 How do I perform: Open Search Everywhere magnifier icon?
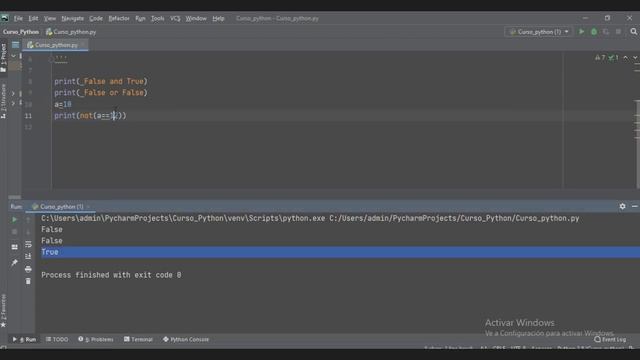[633, 32]
